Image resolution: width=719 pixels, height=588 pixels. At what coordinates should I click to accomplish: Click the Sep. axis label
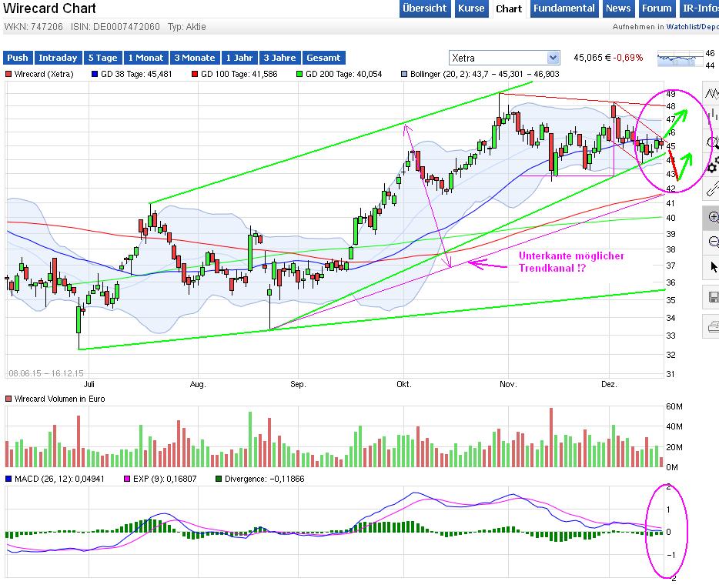click(x=298, y=384)
